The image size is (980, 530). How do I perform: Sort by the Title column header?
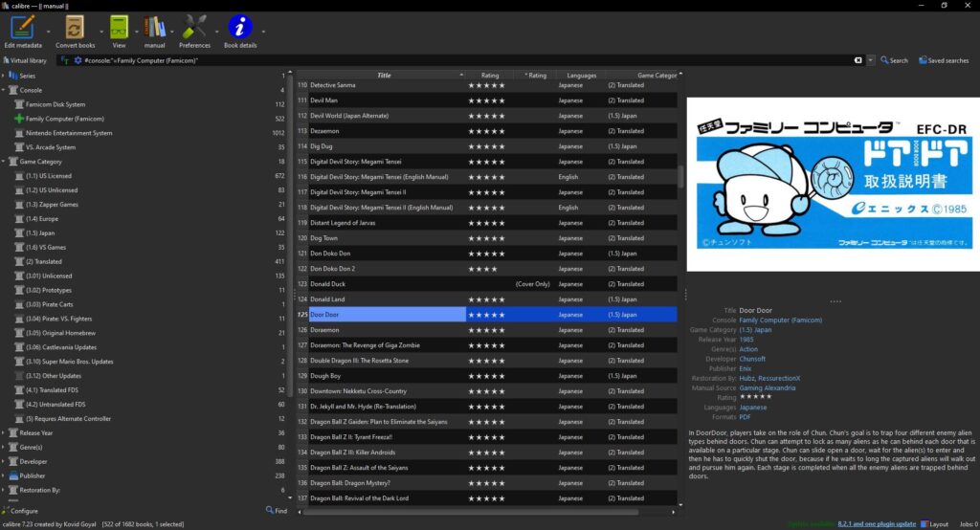pyautogui.click(x=384, y=75)
